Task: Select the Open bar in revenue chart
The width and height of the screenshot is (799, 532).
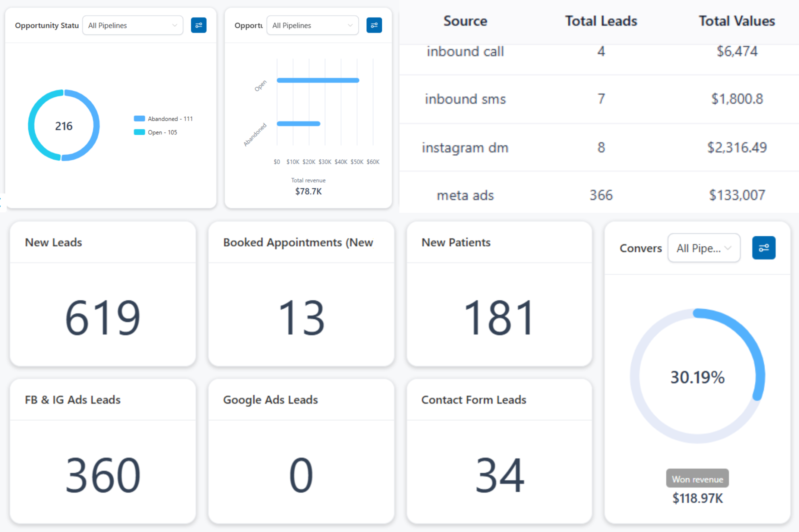Action: (x=318, y=80)
